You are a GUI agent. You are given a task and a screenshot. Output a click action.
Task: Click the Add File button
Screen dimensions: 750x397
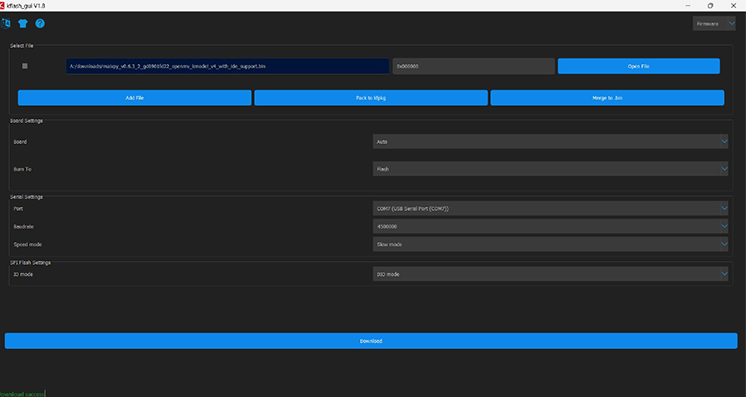pyautogui.click(x=134, y=98)
